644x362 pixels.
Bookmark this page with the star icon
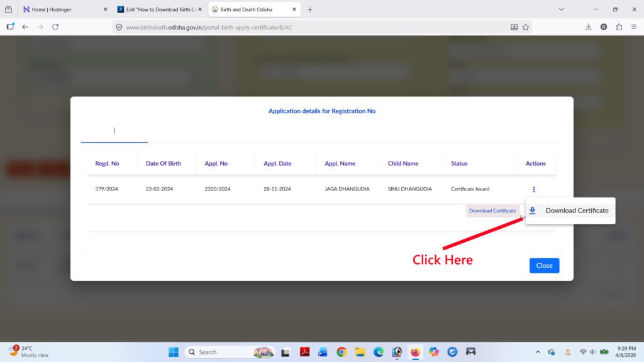pyautogui.click(x=526, y=27)
